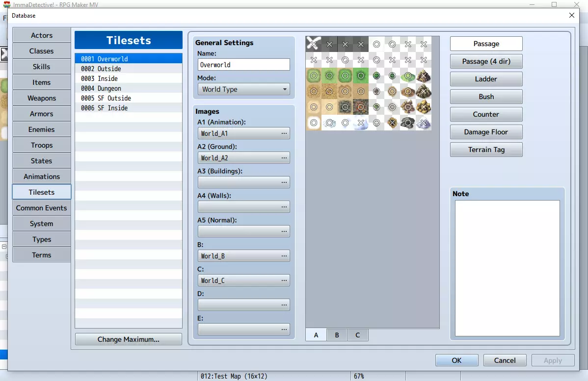Go to the Enemies tab
Viewport: 588px width, 381px height.
tap(42, 129)
